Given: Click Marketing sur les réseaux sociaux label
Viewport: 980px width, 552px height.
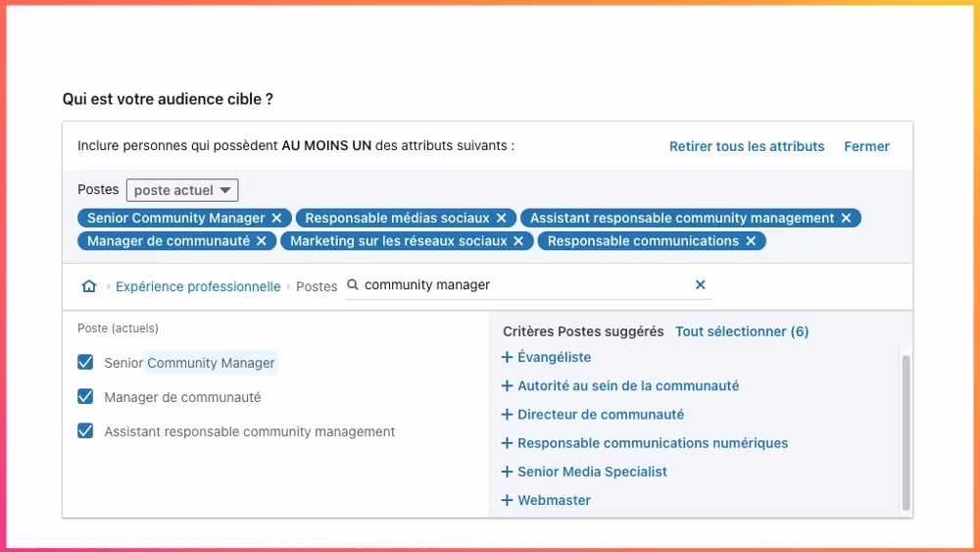Looking at the screenshot, I should pos(399,241).
